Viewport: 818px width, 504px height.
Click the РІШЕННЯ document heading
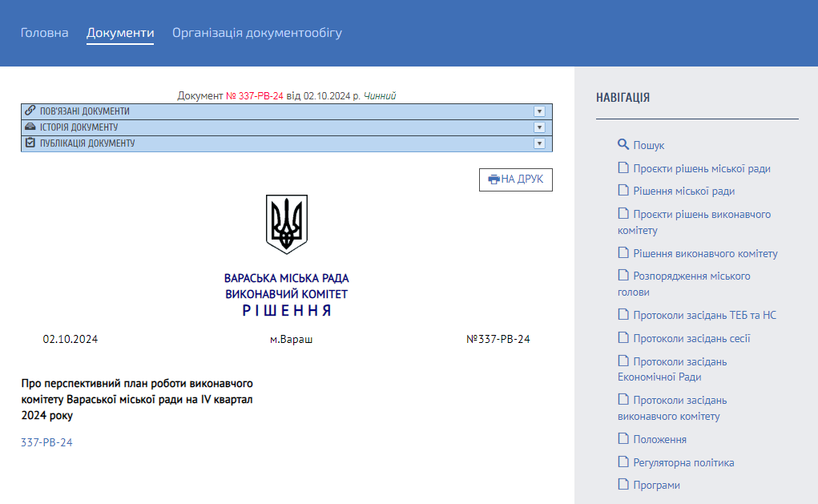click(287, 311)
